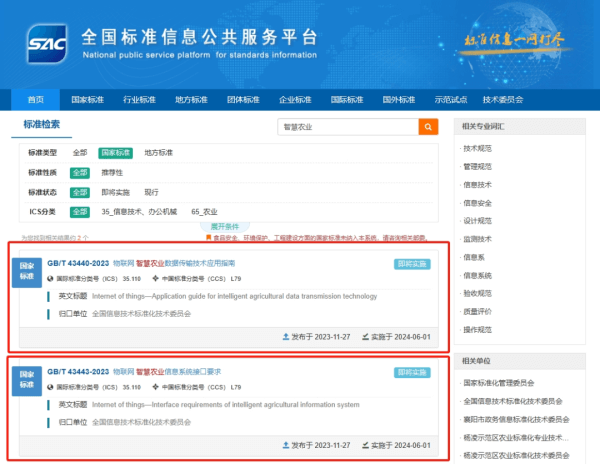
Task: Select 全部 under 标准状态 filter
Action: [80, 192]
